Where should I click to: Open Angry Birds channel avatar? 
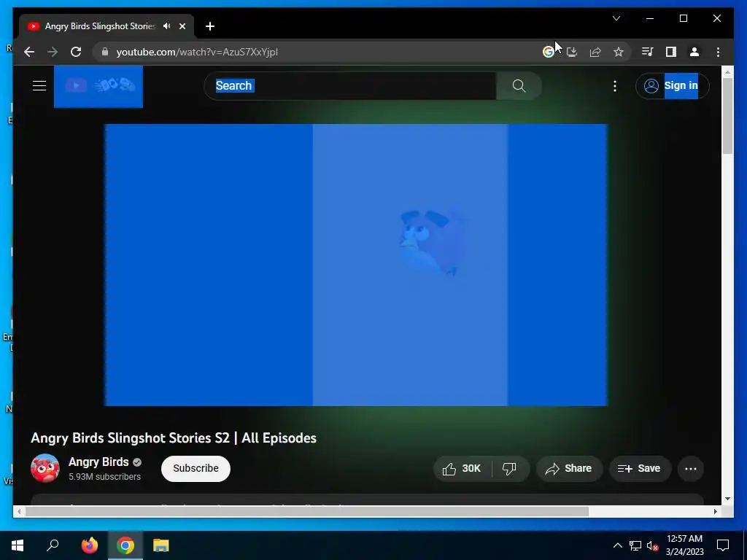(45, 468)
